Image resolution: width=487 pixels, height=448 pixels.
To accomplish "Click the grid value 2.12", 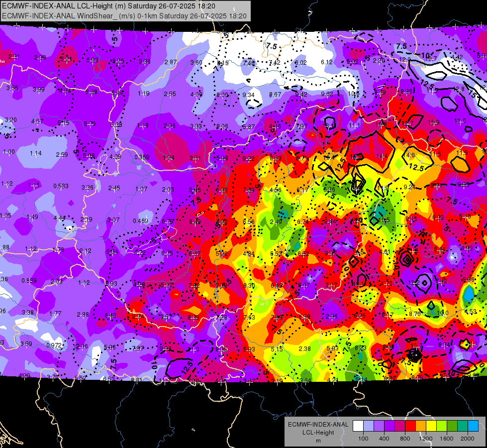I will click(86, 250).
